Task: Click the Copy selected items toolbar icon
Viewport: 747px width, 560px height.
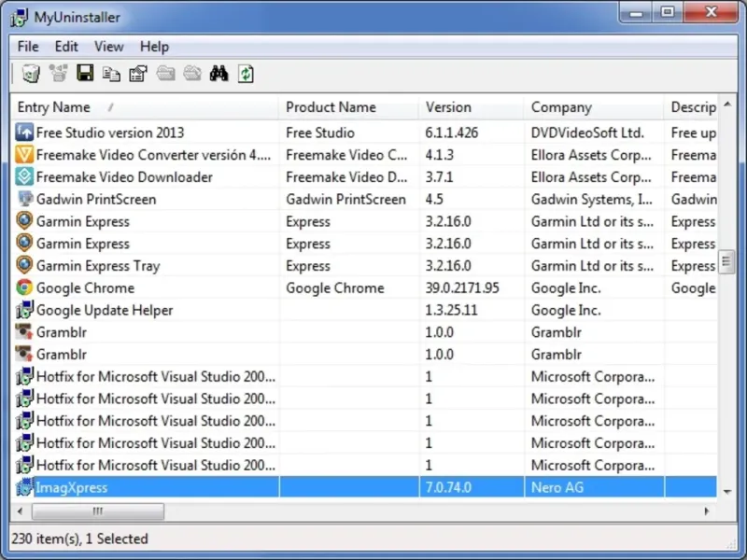Action: pyautogui.click(x=111, y=74)
